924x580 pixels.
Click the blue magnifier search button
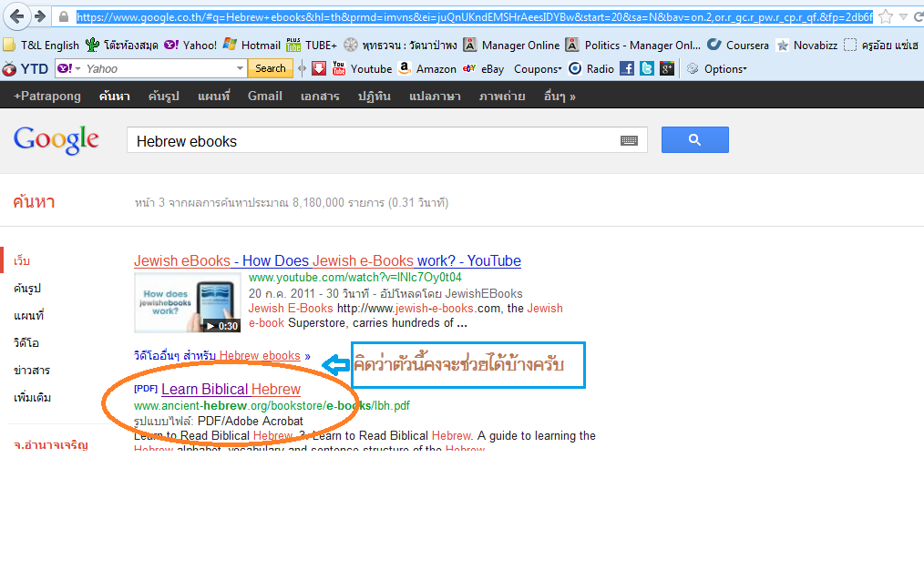pyautogui.click(x=694, y=139)
